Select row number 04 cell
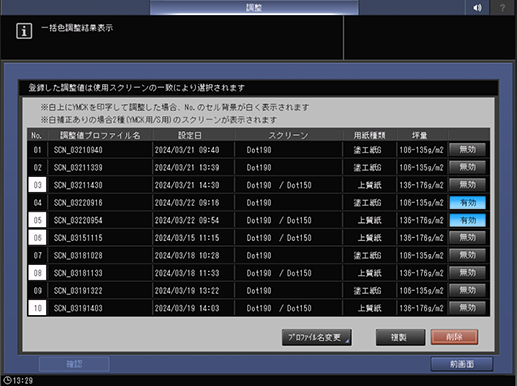This screenshot has width=517, height=386. coord(37,203)
